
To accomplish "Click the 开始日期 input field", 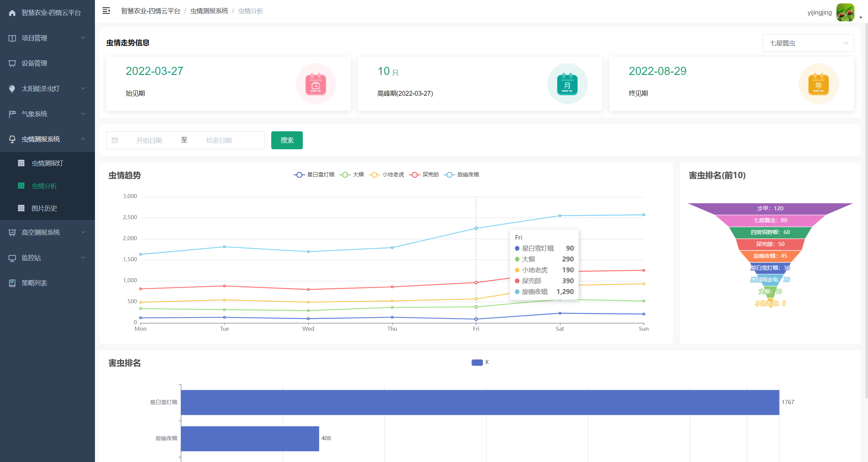I will pos(149,140).
